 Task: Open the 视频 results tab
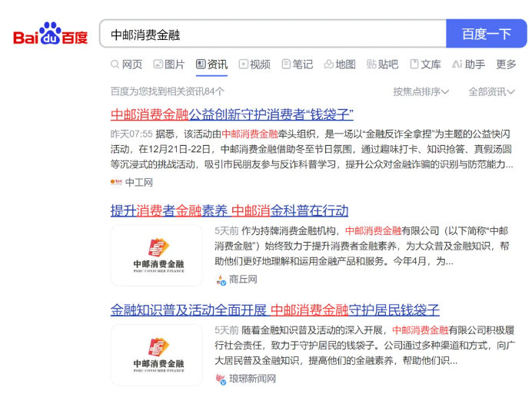[x=254, y=64]
